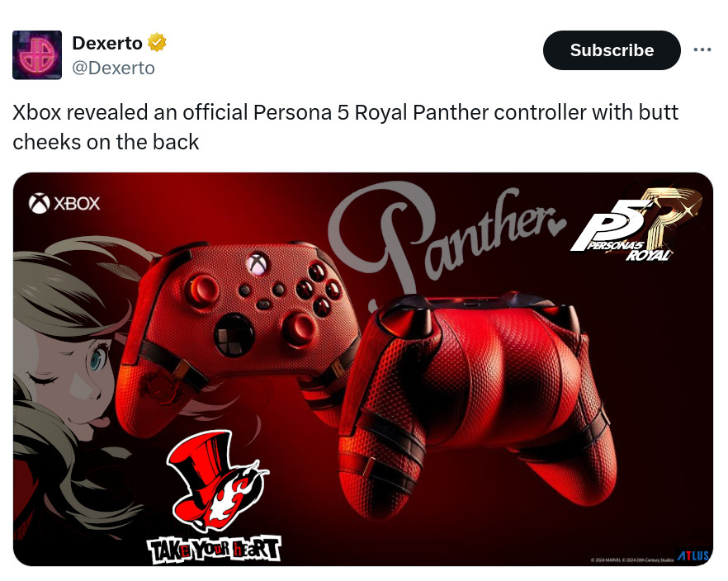Click the Atlus logo in the image corner

[x=693, y=556]
